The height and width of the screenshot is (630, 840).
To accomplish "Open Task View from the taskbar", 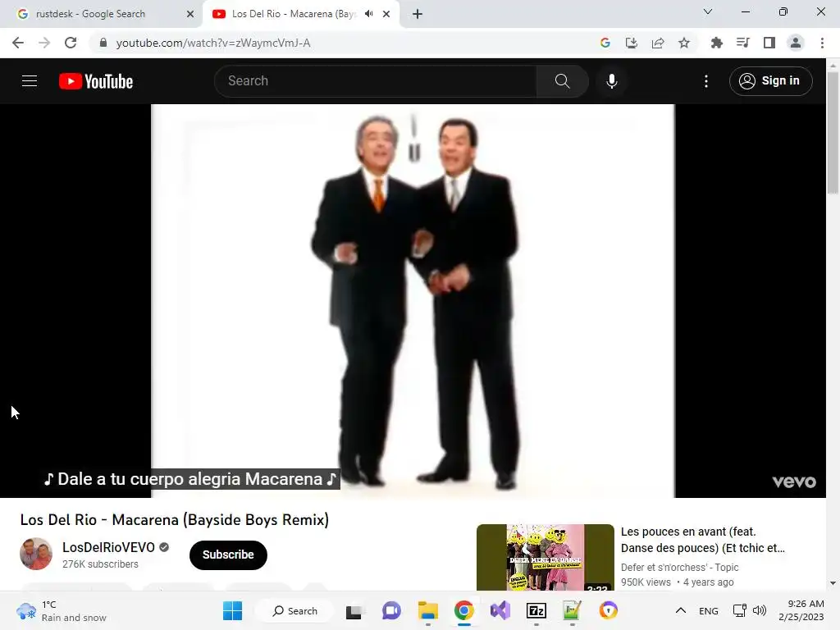I will tap(354, 610).
